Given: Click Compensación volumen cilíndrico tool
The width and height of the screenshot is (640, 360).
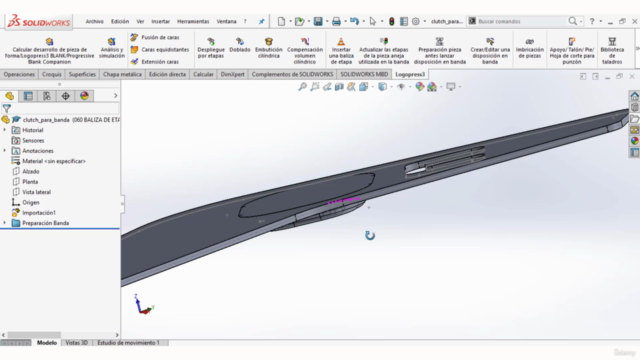Looking at the screenshot, I should point(304,51).
